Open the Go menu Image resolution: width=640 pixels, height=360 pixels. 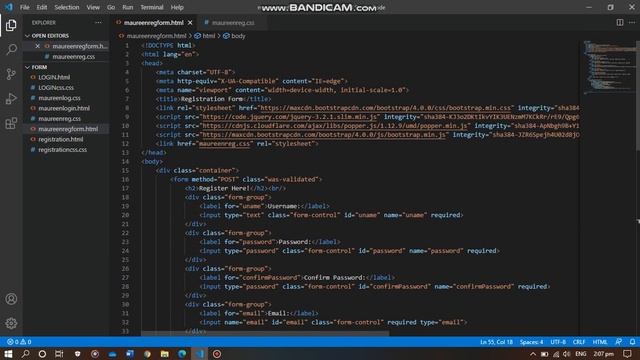(111, 7)
